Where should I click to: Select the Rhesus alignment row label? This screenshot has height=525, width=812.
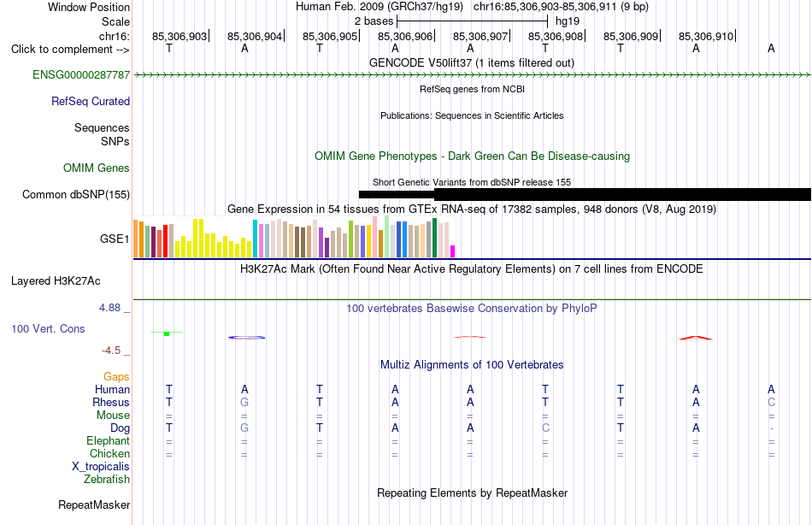click(x=111, y=402)
